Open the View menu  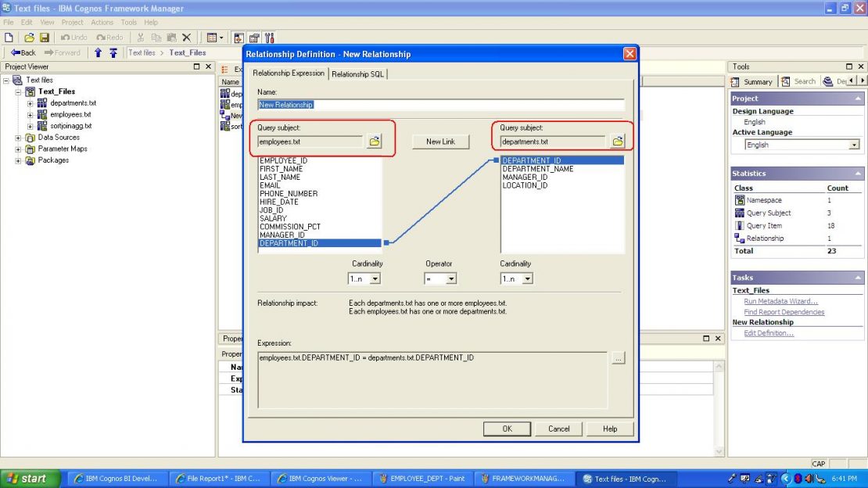[x=47, y=22]
